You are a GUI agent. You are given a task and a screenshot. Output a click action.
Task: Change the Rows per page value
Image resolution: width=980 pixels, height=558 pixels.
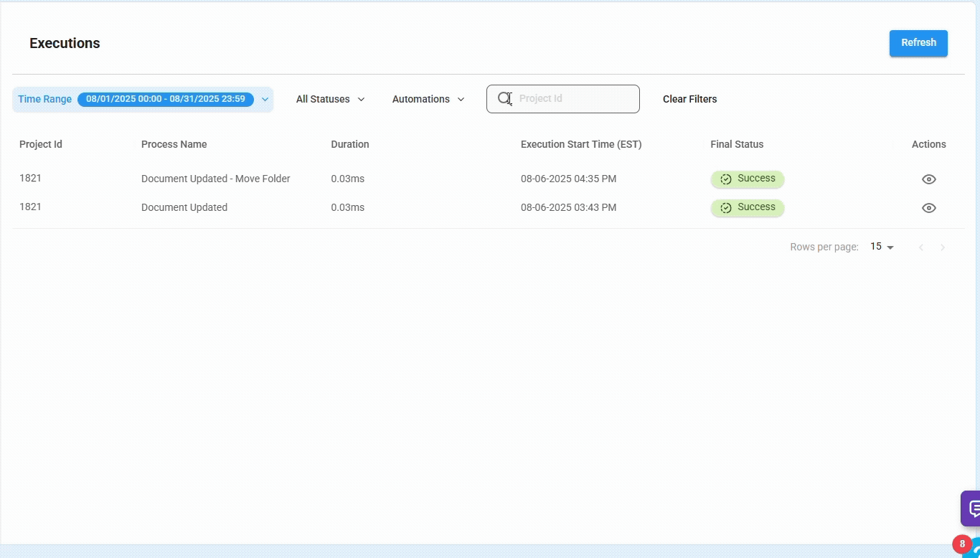[x=880, y=247]
